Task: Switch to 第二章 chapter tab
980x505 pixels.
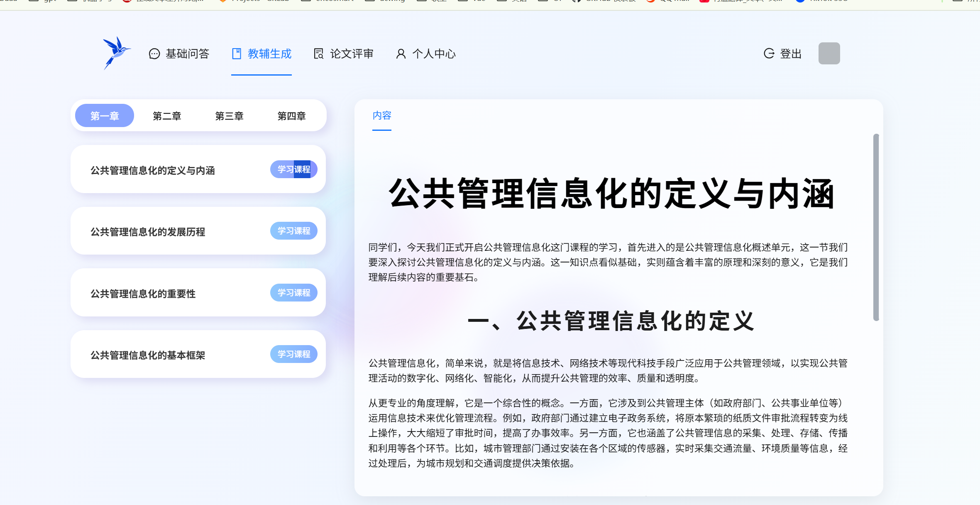Action: pos(167,116)
